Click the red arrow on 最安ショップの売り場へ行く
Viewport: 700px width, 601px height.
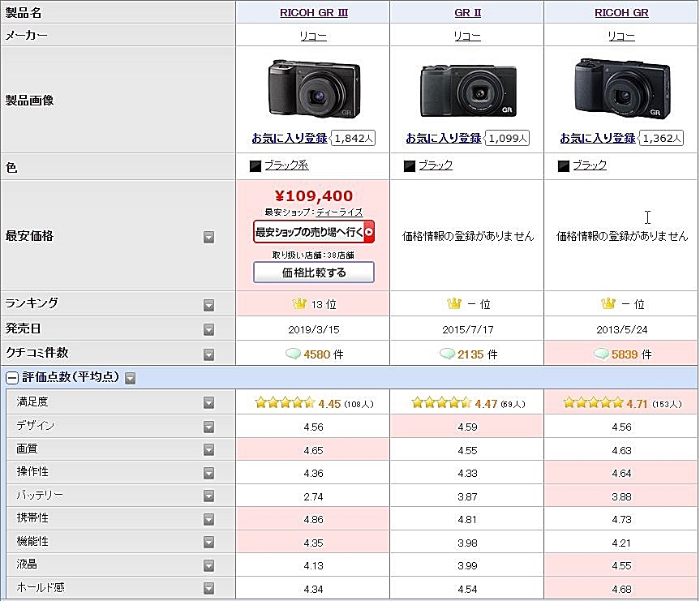point(369,233)
